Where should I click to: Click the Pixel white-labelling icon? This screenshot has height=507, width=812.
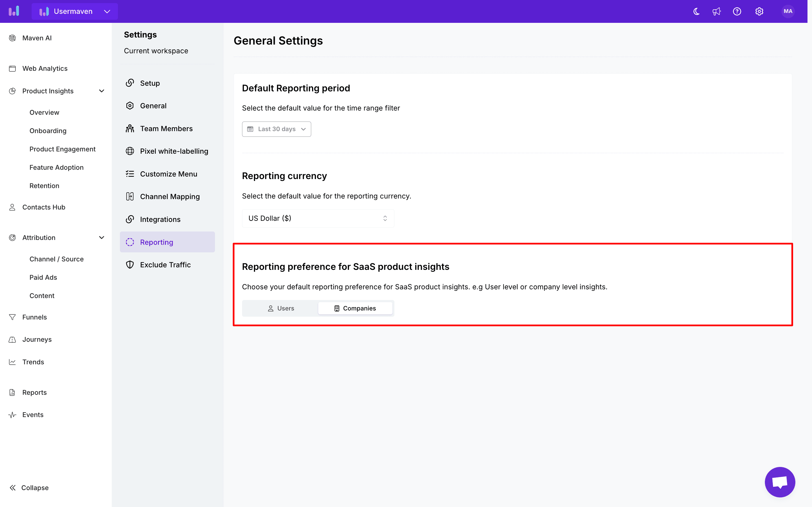click(130, 151)
